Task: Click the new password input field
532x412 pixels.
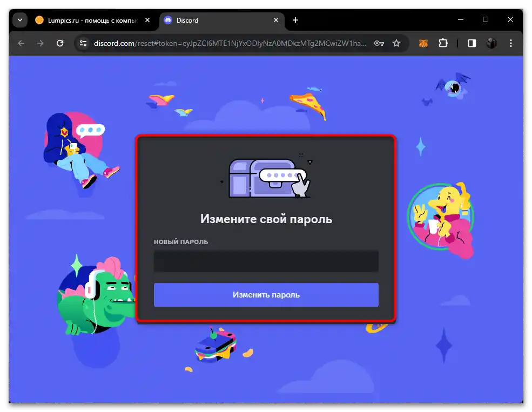Action: coord(266,261)
